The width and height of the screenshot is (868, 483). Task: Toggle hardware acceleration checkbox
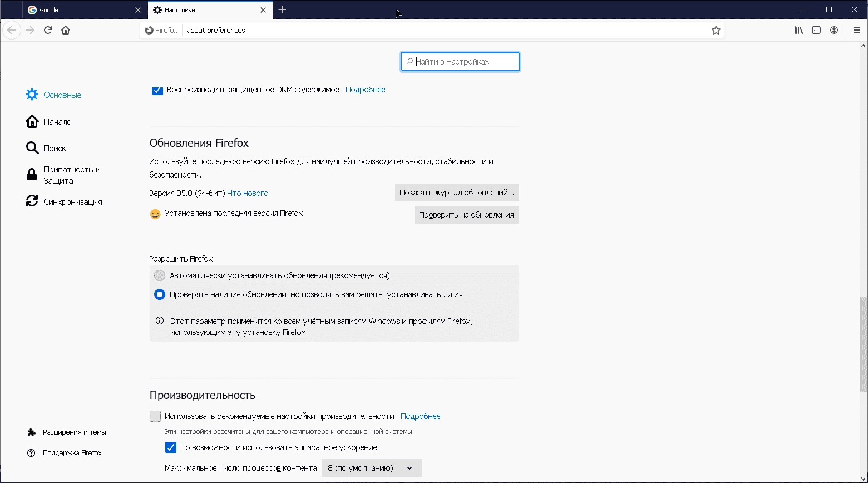(171, 447)
